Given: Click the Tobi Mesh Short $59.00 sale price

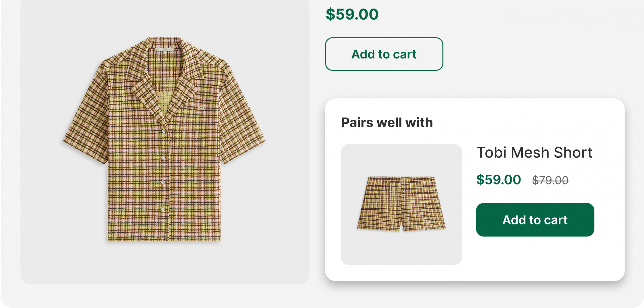Looking at the screenshot, I should point(498,180).
